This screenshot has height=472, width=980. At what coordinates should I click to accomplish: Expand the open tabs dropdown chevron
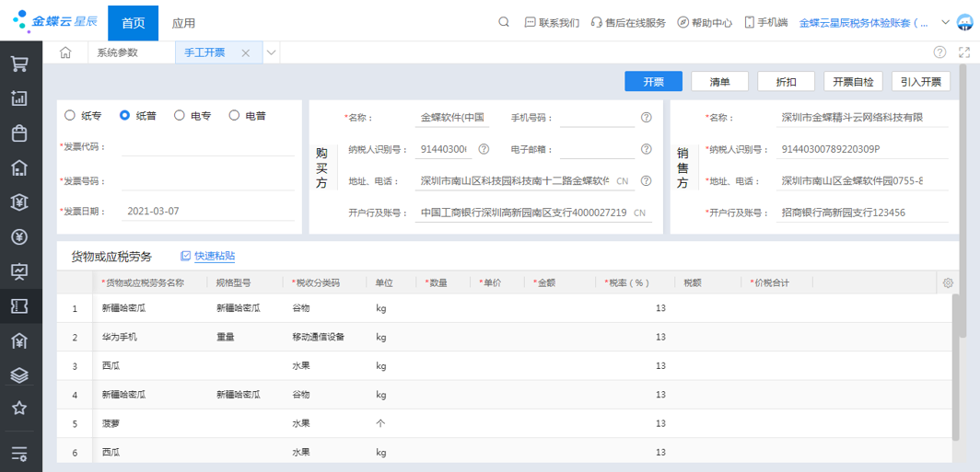tap(271, 53)
